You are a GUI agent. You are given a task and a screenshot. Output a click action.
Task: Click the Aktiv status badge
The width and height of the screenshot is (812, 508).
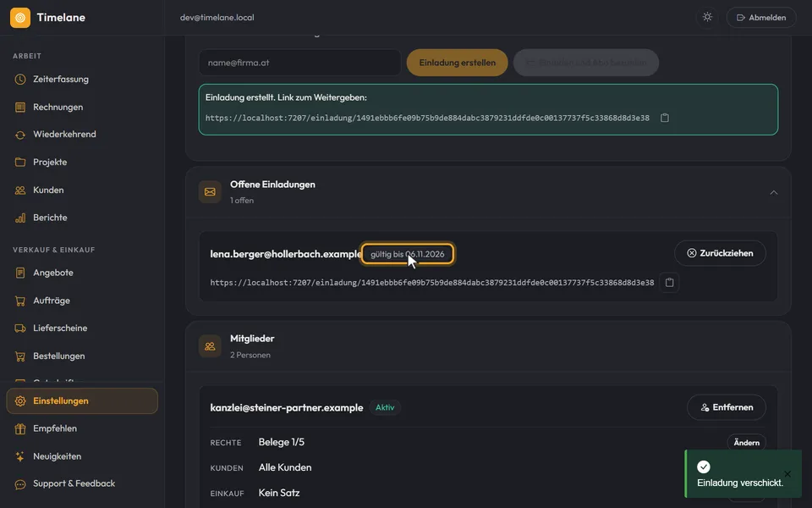(x=385, y=407)
